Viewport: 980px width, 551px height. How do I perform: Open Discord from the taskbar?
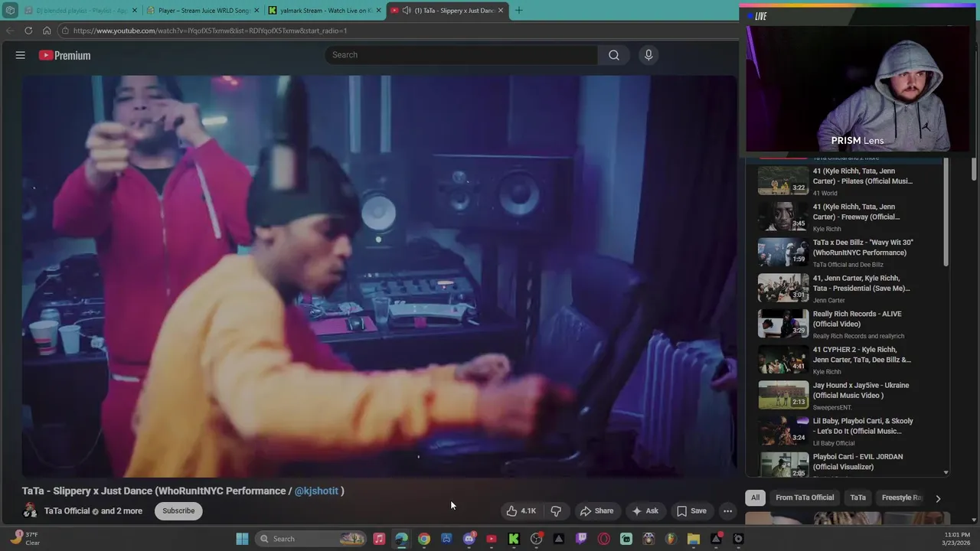coord(469,539)
